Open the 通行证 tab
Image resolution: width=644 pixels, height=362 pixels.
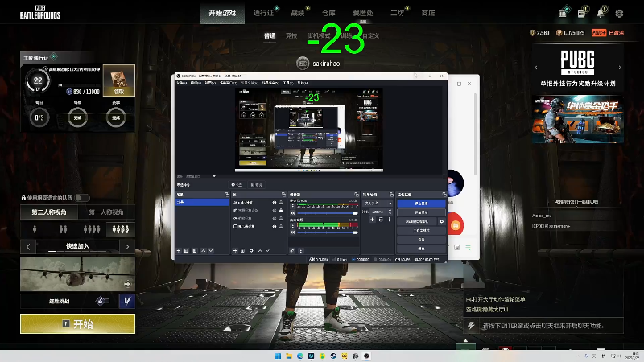click(x=263, y=13)
